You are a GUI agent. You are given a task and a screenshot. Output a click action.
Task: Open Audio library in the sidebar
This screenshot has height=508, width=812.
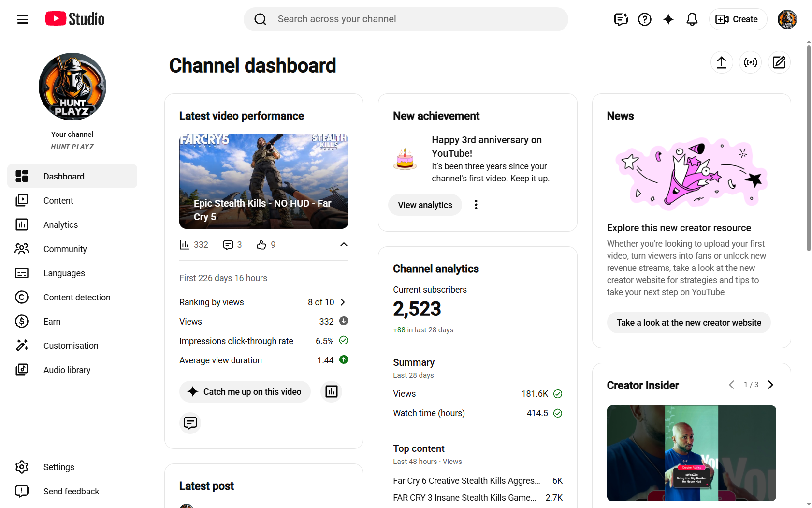tap(72, 370)
